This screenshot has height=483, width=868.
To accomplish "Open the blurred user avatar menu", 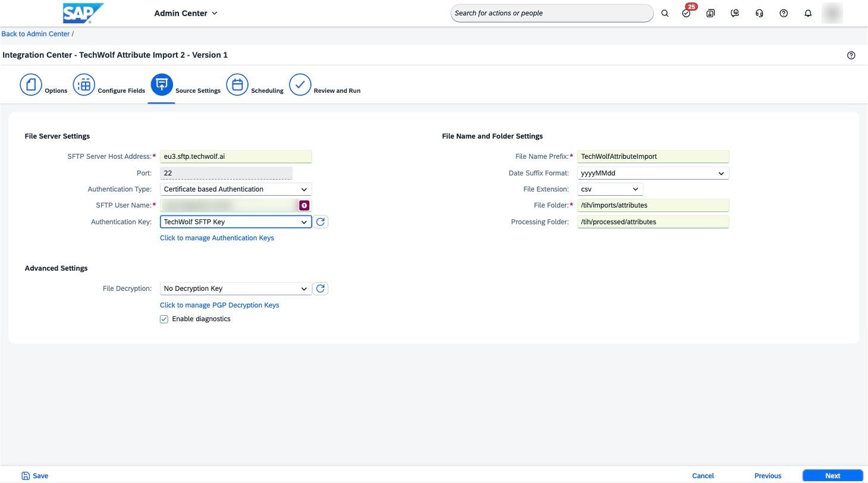I will pyautogui.click(x=832, y=13).
